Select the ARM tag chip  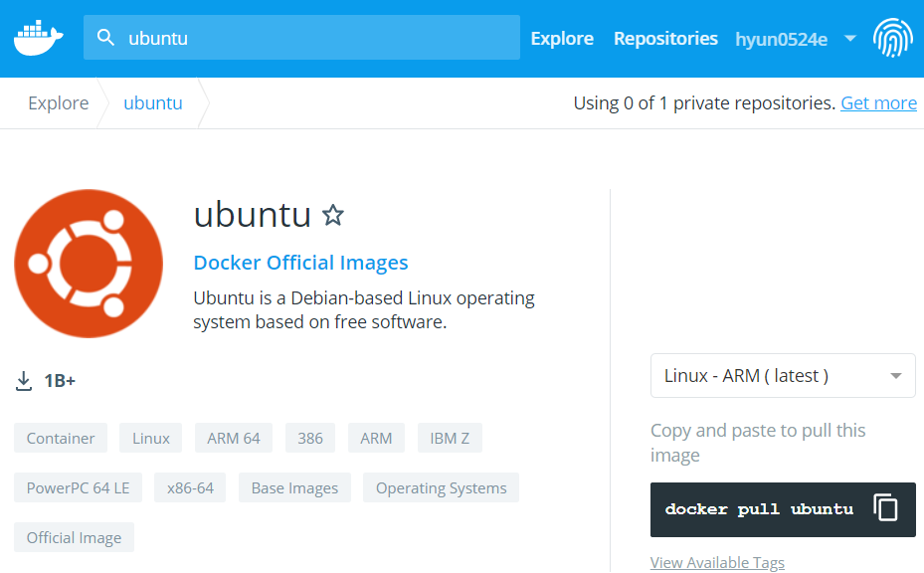(376, 438)
